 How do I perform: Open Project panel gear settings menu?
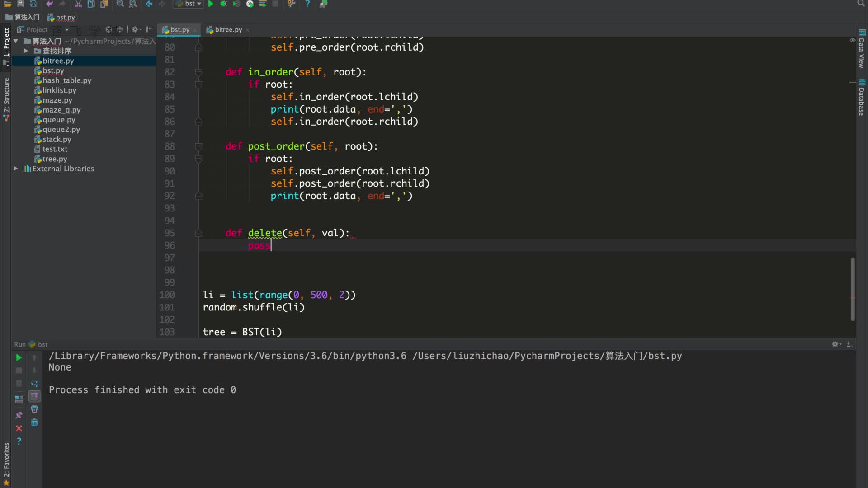pyautogui.click(x=136, y=29)
